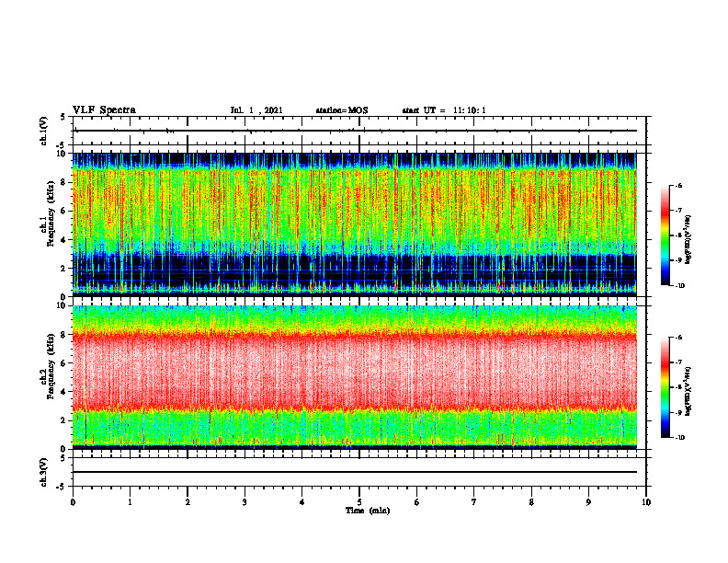Click the "-5" tick on ch.3(V) axis

(x=62, y=487)
